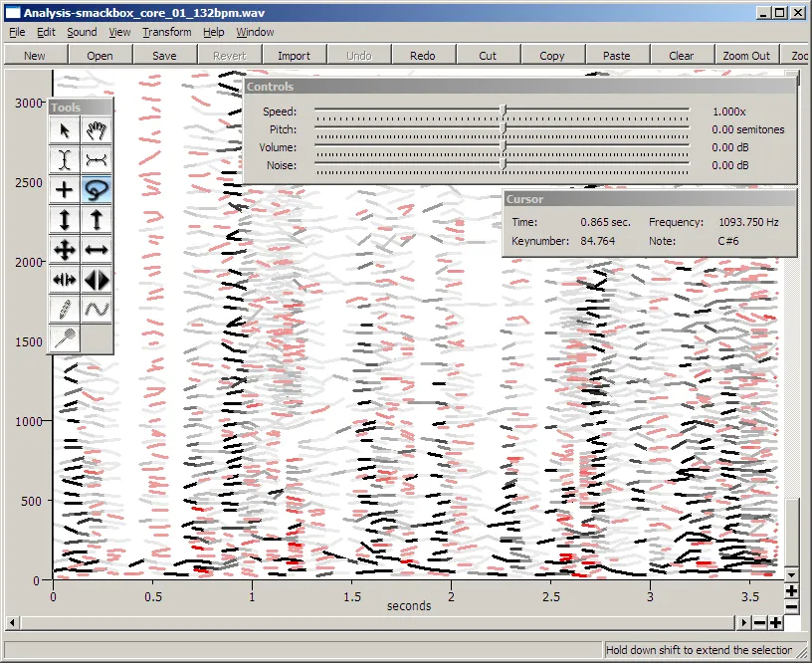Image resolution: width=812 pixels, height=663 pixels.
Task: Click the vertical zoom-in plus button
Action: click(792, 592)
